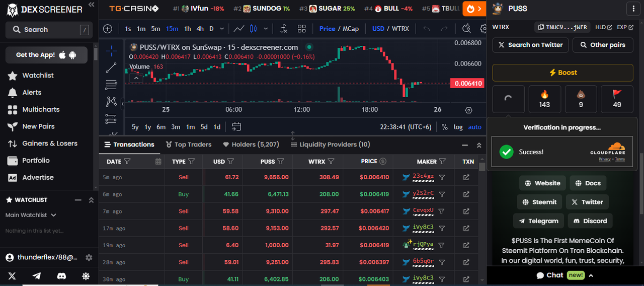
Task: Collapse the chart legend arrow
Action: pyautogui.click(x=136, y=78)
